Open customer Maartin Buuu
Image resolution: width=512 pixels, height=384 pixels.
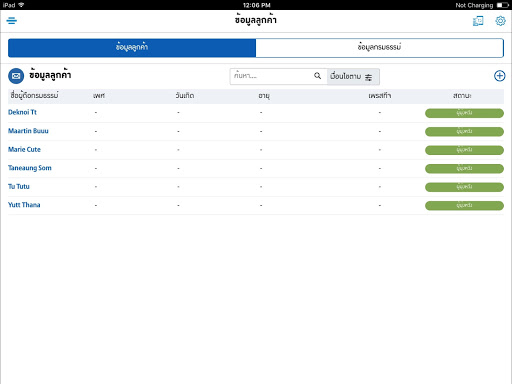(28, 131)
